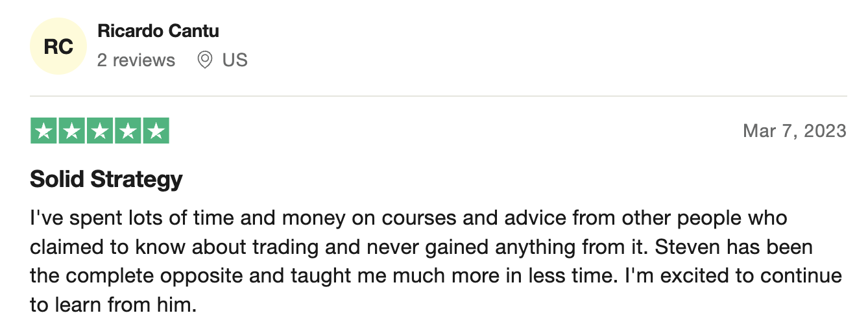Click the fourth green rating star
The height and width of the screenshot is (326, 868).
tap(128, 131)
